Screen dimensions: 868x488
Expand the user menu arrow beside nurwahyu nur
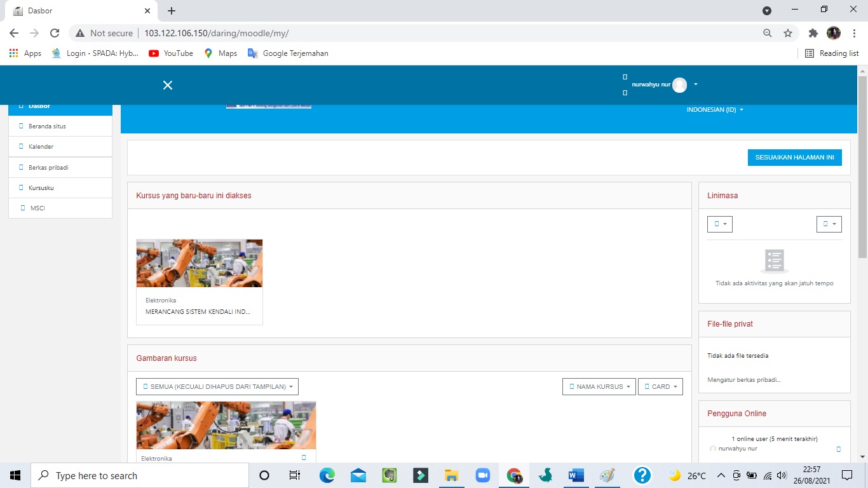click(x=696, y=85)
